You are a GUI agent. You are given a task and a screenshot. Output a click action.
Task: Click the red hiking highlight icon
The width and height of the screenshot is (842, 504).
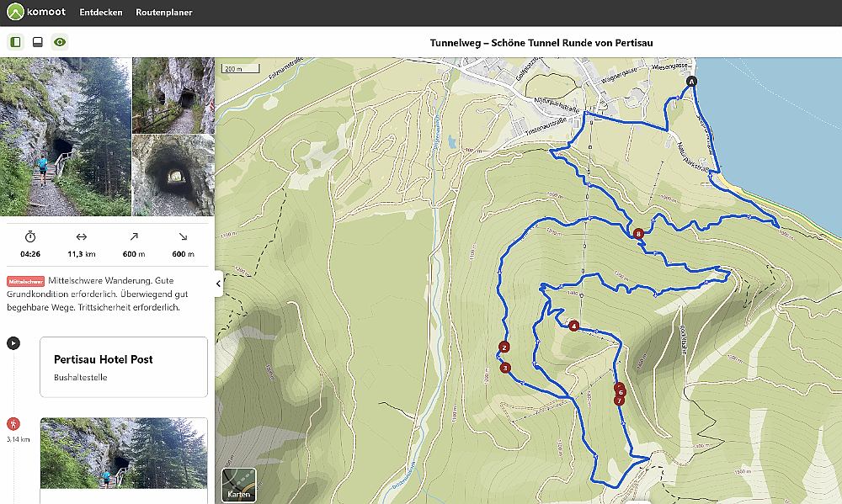coord(13,423)
